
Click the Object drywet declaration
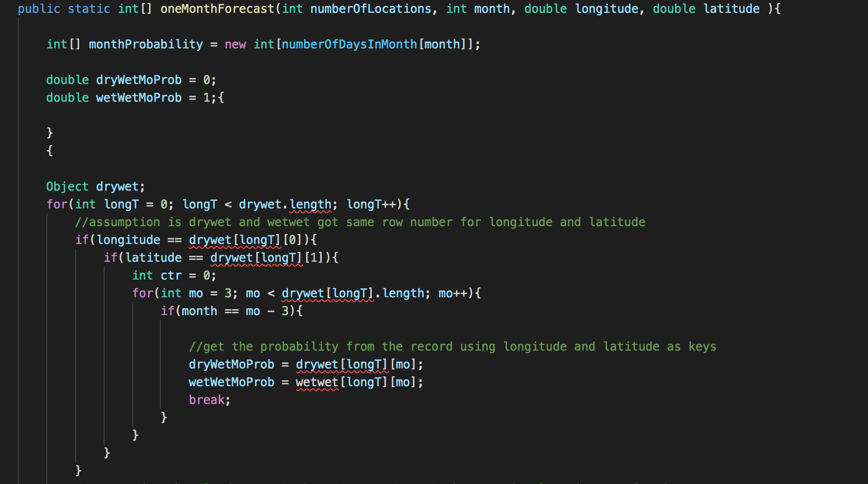click(95, 186)
